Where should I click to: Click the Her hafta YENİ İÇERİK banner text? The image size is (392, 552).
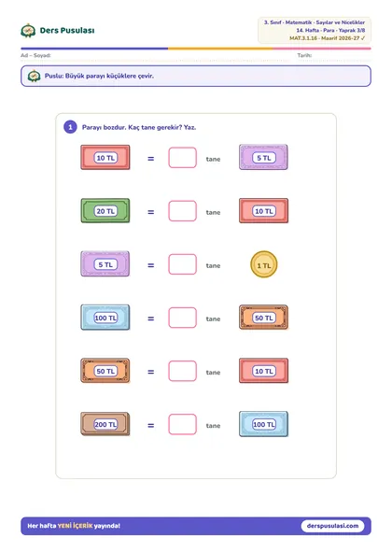74,526
